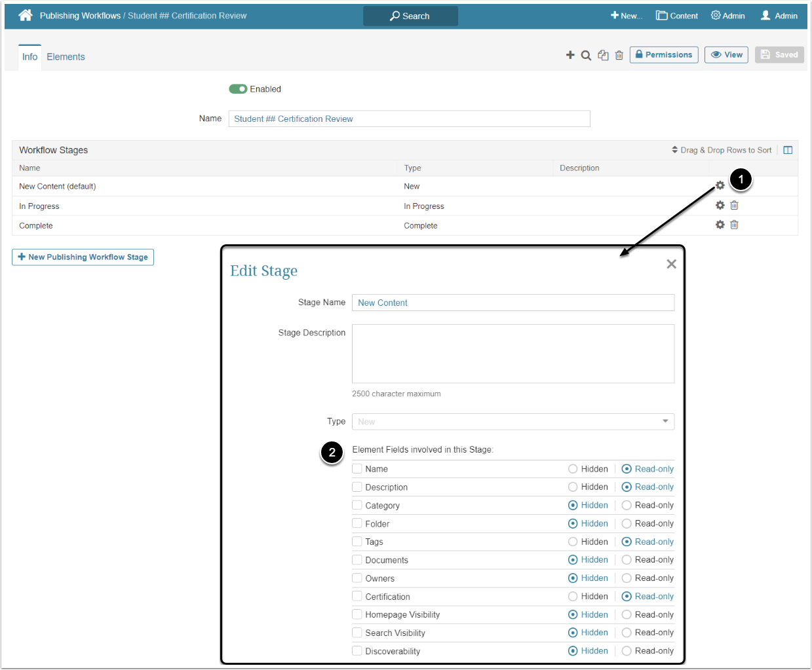Image resolution: width=812 pixels, height=670 pixels.
Task: Toggle the Enabled switch off
Action: click(x=237, y=89)
